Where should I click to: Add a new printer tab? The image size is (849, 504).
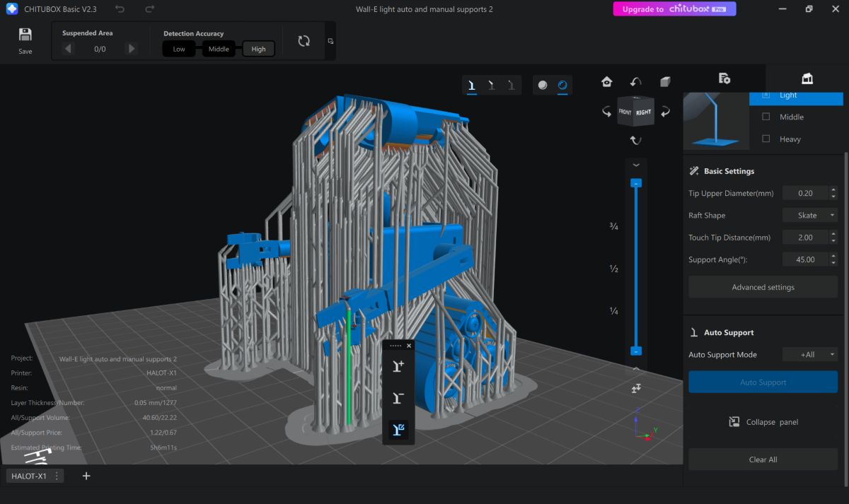click(x=86, y=476)
